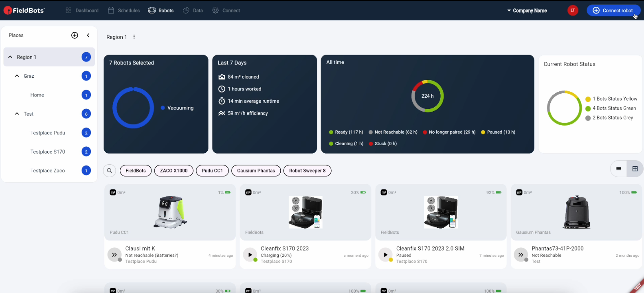Click 1 Bots Status Yellow legend
This screenshot has width=644, height=293.
[611, 99]
